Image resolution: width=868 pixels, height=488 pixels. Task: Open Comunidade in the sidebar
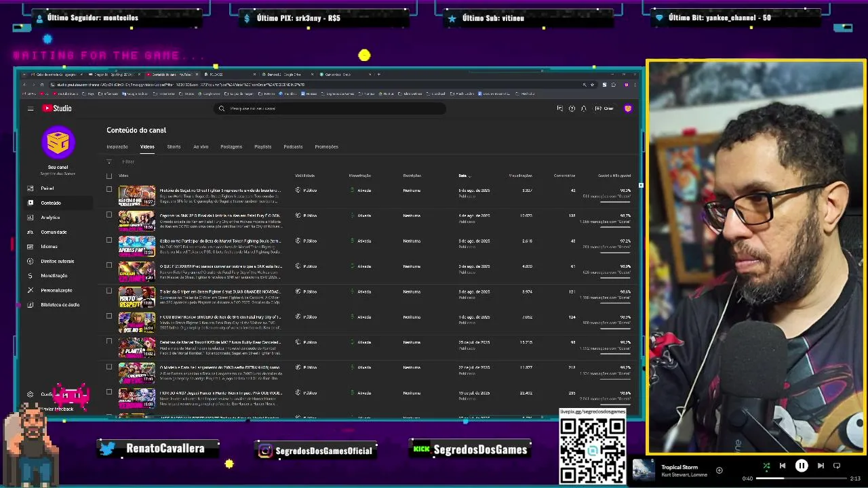[x=54, y=232]
